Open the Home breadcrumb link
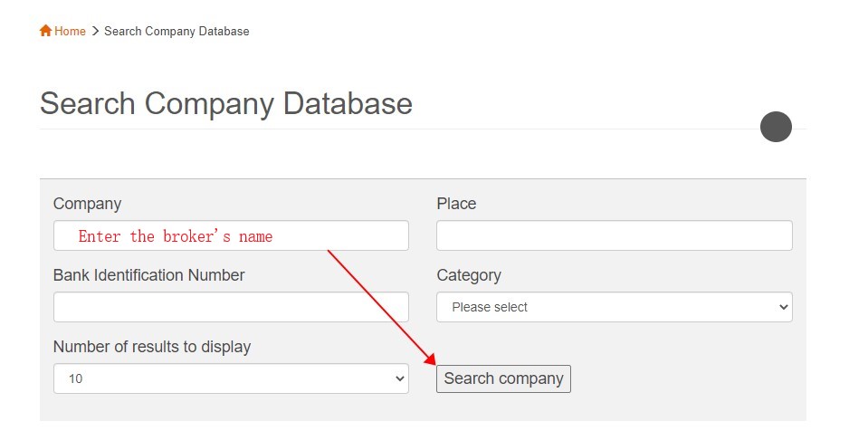Viewport: 868px width, 431px height. [x=70, y=32]
